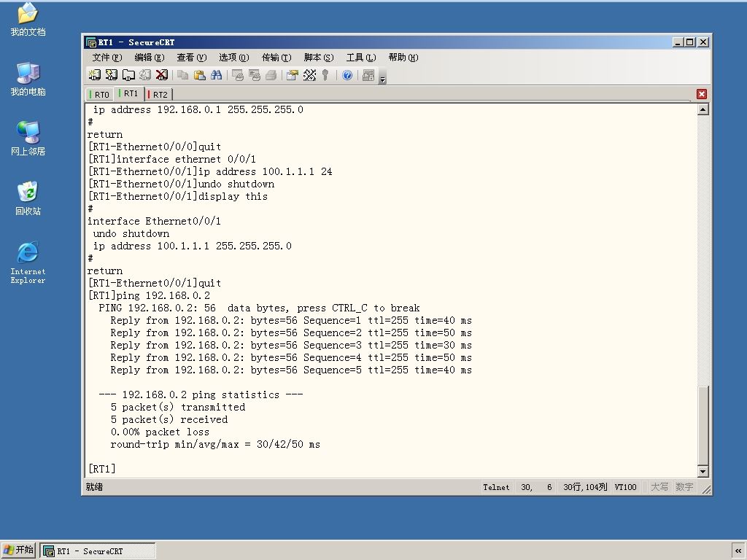The width and height of the screenshot is (747, 560).
Task: Click the Copy toolbar icon
Action: (x=182, y=75)
